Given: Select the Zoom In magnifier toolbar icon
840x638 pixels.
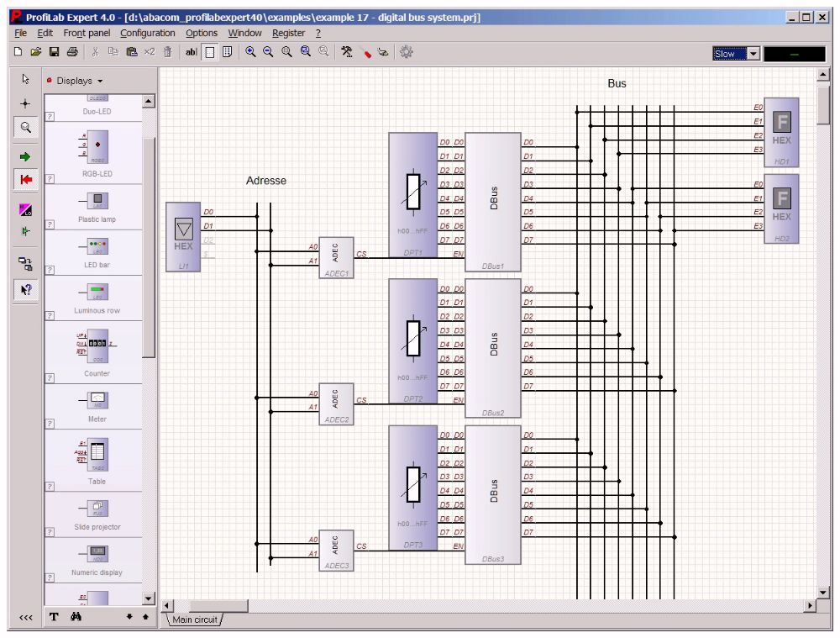Looking at the screenshot, I should 249,51.
